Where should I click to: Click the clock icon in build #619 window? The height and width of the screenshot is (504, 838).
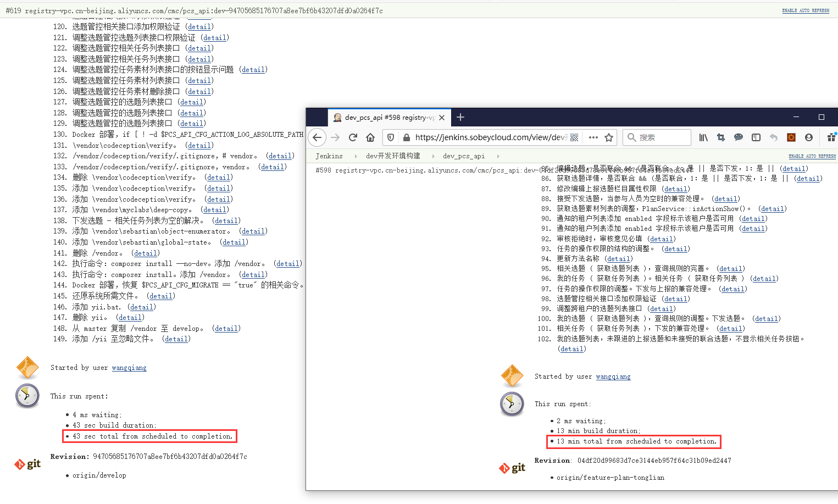coord(27,396)
